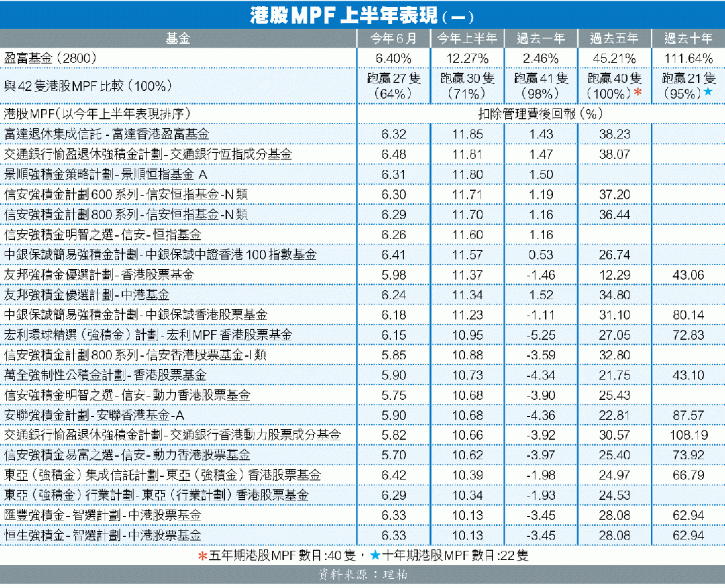Click the blue star in the bottom footnote
This screenshot has width=725, height=588.
click(374, 556)
